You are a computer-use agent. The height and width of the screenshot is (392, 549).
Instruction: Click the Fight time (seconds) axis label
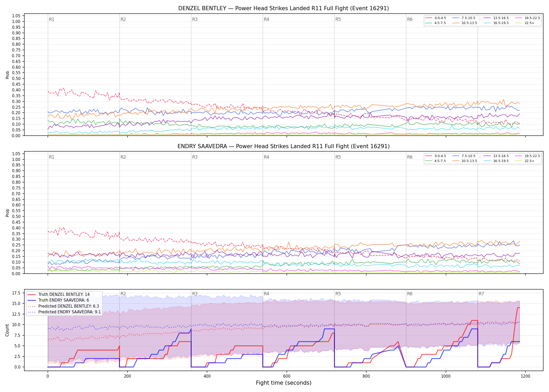click(x=284, y=383)
